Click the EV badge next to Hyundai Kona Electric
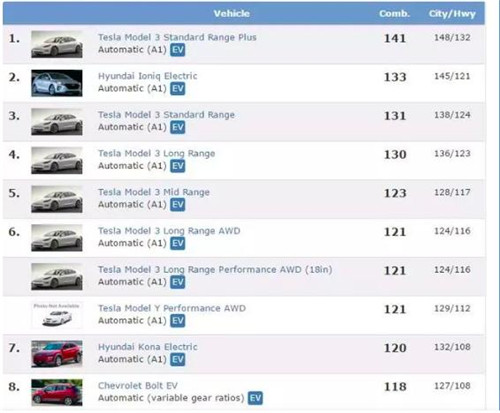Viewport: 500px width, 413px height. [x=177, y=359]
